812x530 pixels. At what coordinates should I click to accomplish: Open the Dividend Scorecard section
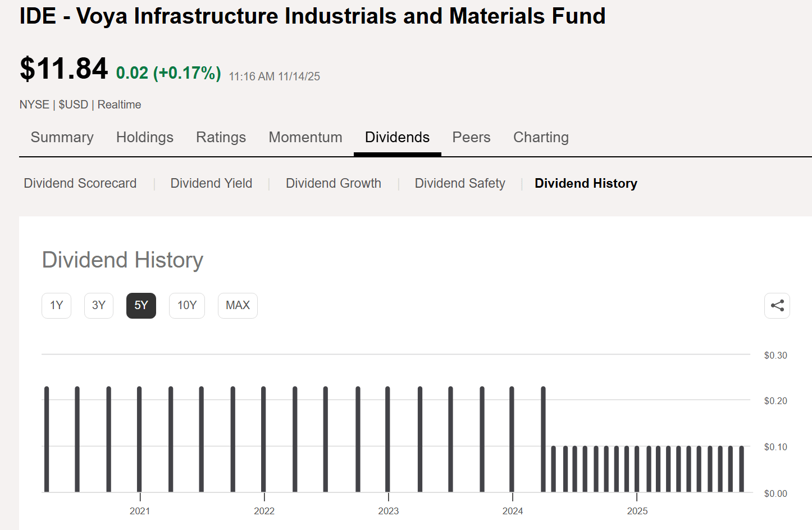tap(80, 183)
